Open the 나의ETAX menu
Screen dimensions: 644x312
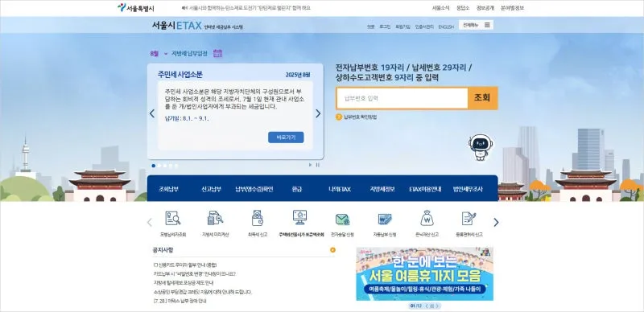(339, 189)
